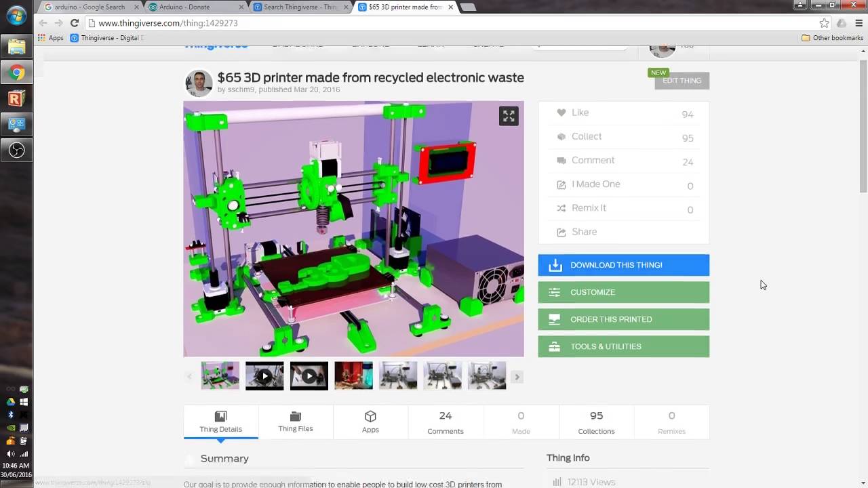Open the 95 Collections tab

(596, 422)
